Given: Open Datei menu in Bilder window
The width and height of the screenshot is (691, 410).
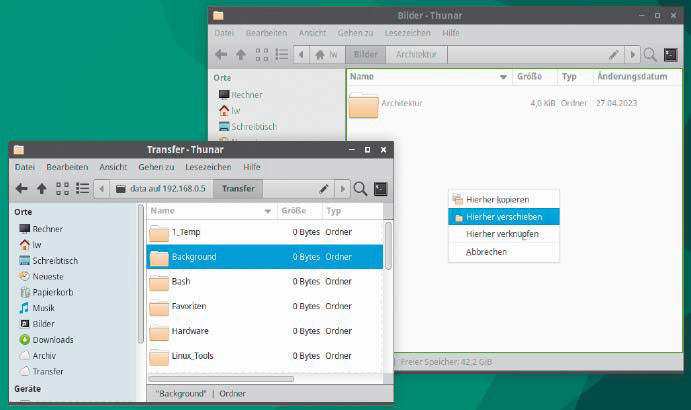Looking at the screenshot, I should coord(224,33).
